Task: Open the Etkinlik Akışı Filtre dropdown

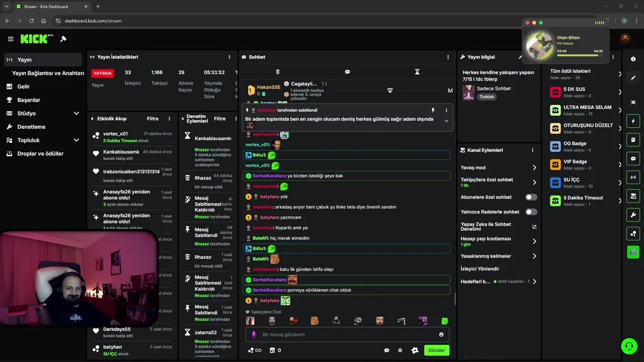Action: 152,119
